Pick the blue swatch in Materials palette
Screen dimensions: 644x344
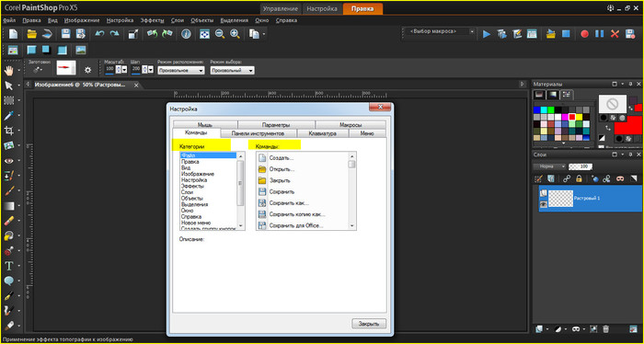click(x=536, y=109)
